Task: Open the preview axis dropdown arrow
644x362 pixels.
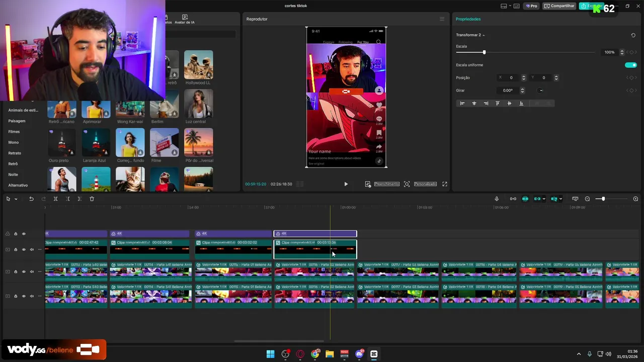Action: pos(560,199)
